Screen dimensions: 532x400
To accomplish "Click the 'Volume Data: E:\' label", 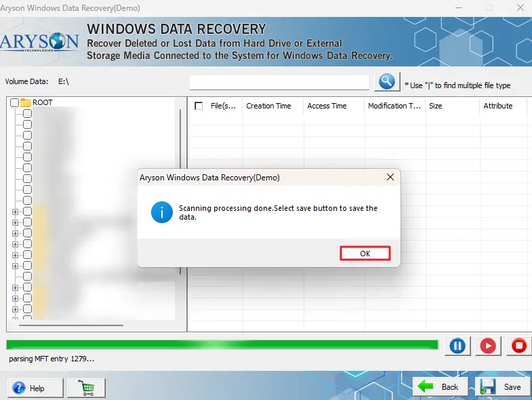I will pos(37,81).
